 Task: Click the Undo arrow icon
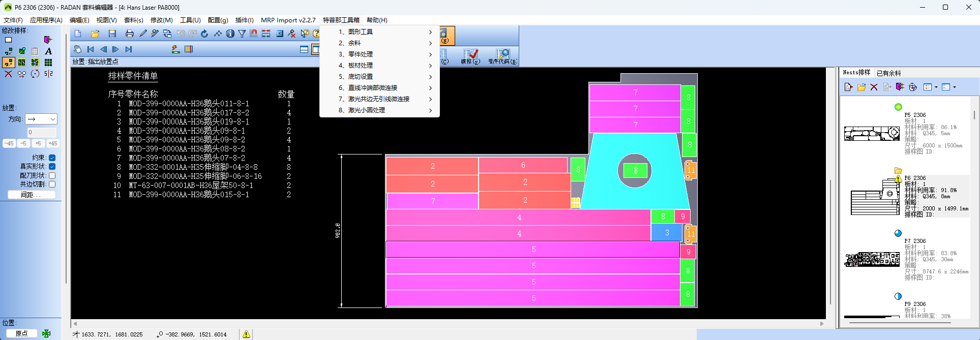click(181, 34)
